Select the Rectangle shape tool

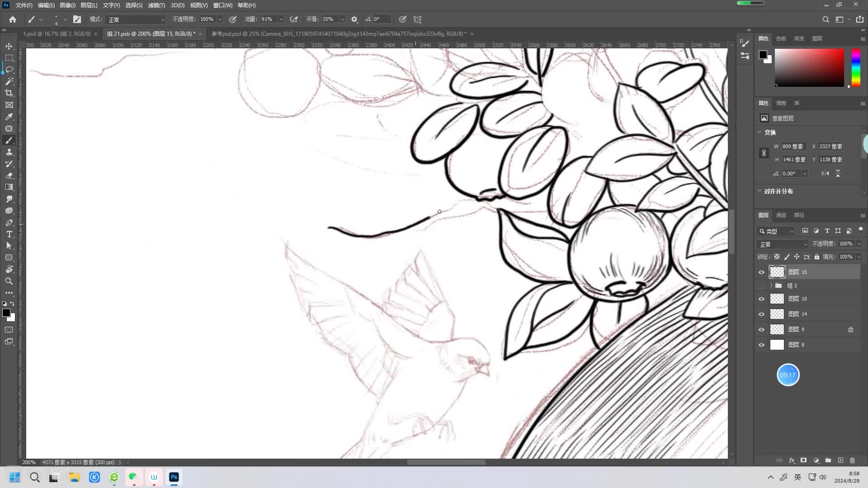coord(9,258)
